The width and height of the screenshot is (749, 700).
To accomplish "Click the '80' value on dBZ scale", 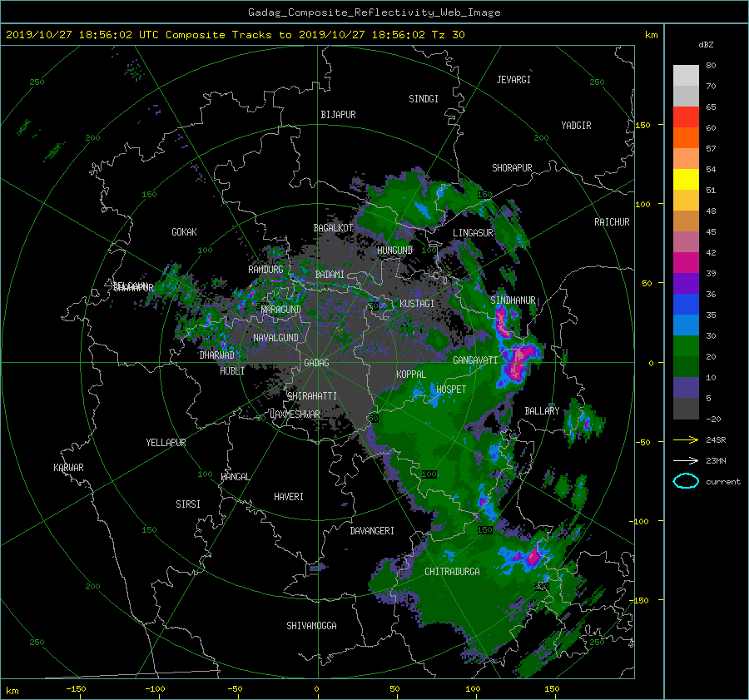I will click(x=711, y=66).
